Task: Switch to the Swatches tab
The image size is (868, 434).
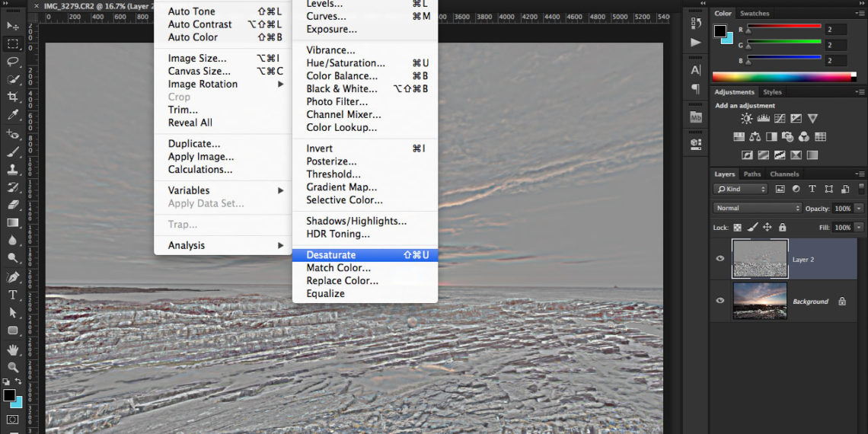Action: [x=754, y=13]
